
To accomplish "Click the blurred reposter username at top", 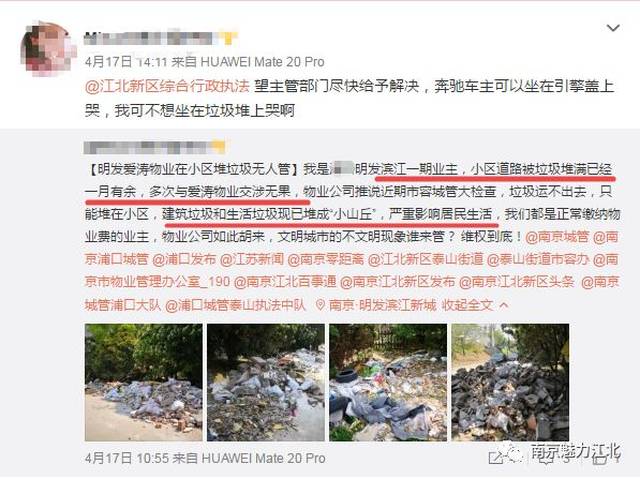I will tap(160, 38).
